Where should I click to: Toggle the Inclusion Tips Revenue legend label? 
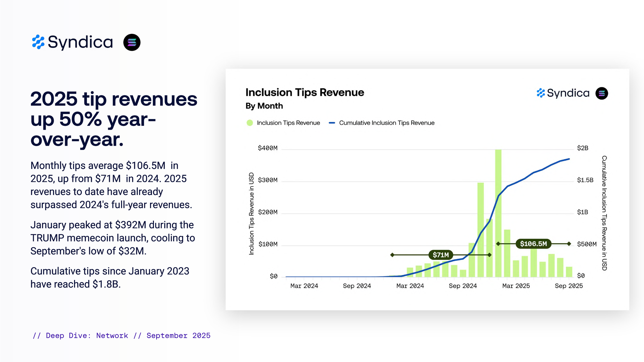pos(288,123)
